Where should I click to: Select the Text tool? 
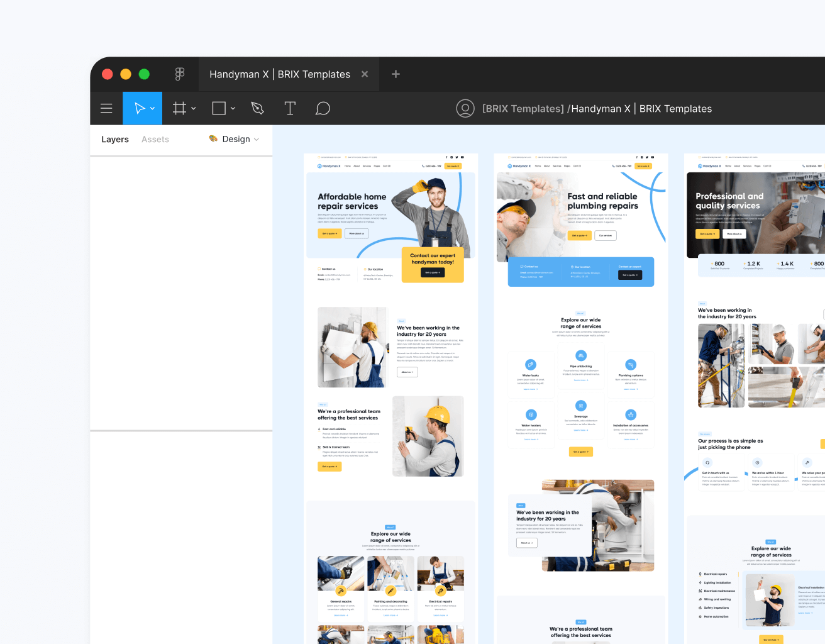pos(290,108)
